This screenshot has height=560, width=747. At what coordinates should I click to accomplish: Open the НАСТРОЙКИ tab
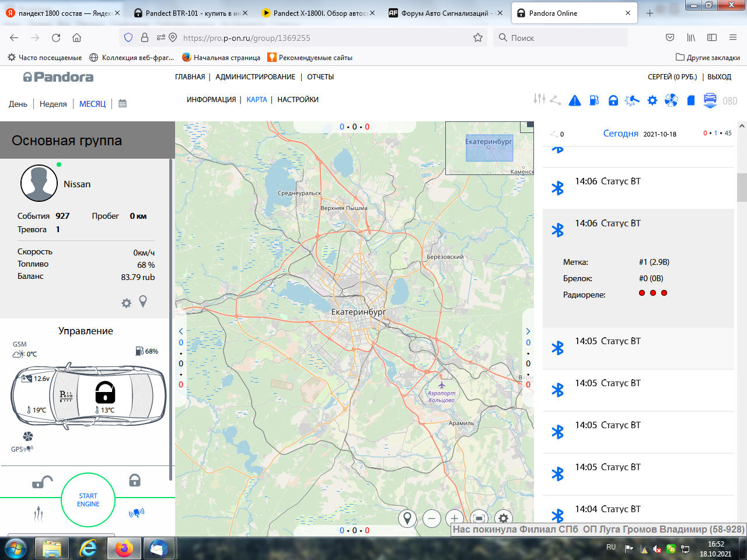tap(298, 100)
